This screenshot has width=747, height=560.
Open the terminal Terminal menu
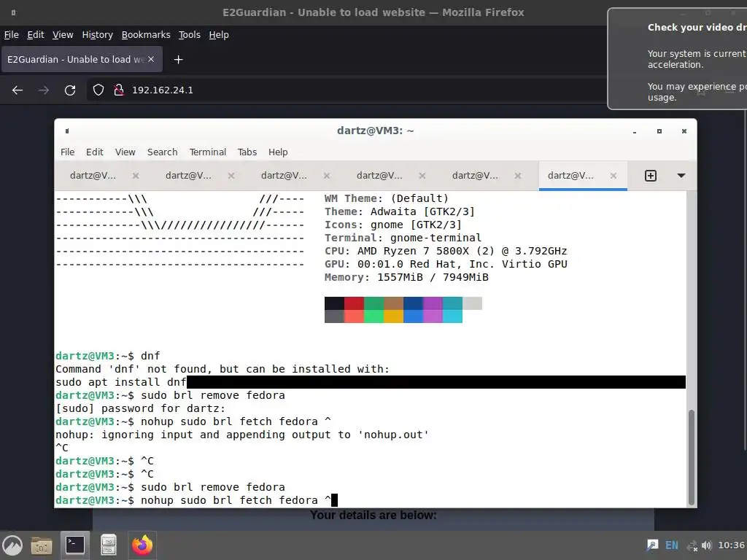208,152
